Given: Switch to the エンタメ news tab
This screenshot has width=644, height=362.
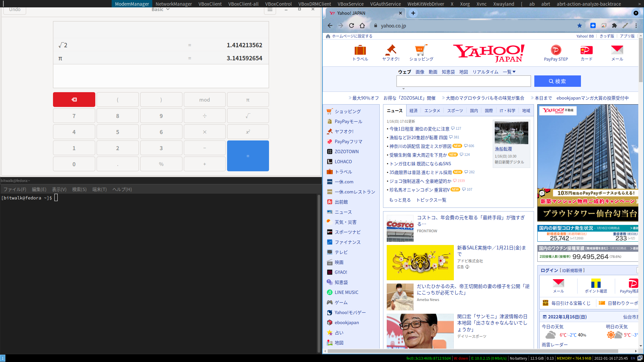Looking at the screenshot, I should tap(432, 111).
